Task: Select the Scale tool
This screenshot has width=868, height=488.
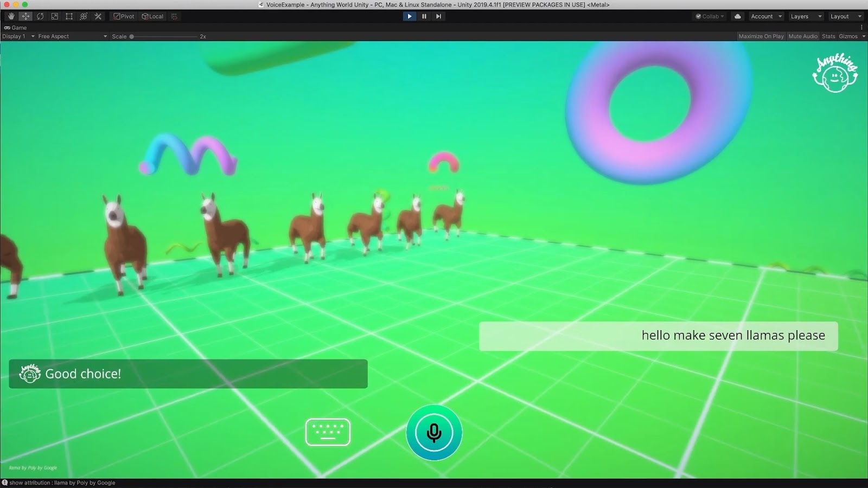Action: tap(55, 16)
